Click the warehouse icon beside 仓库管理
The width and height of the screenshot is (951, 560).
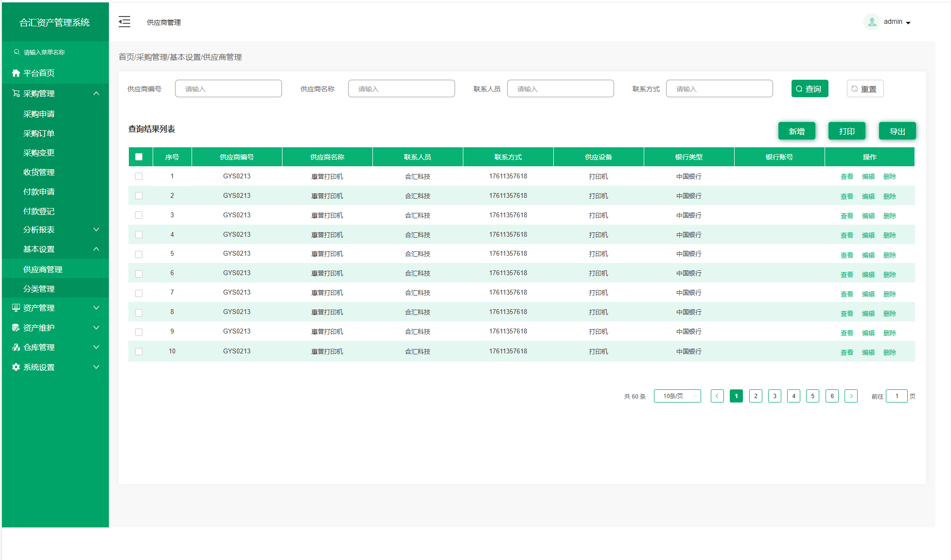tap(16, 347)
